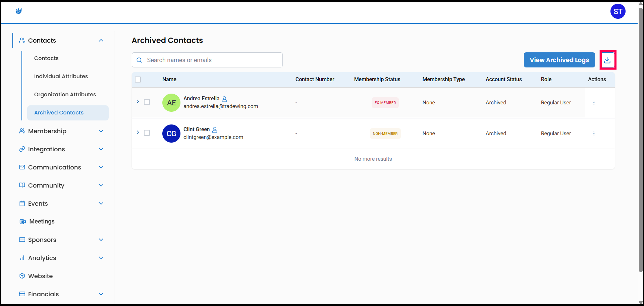Screen dimensions: 644x306
Task: Click the AE avatar circle
Action: (171, 103)
